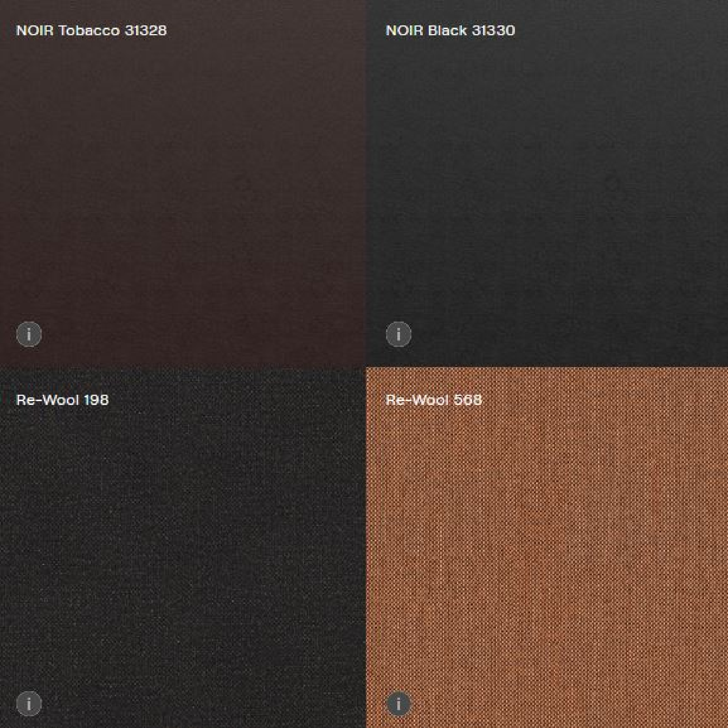Click the info icon on NOIR Black
728x728 pixels.
[x=398, y=334]
